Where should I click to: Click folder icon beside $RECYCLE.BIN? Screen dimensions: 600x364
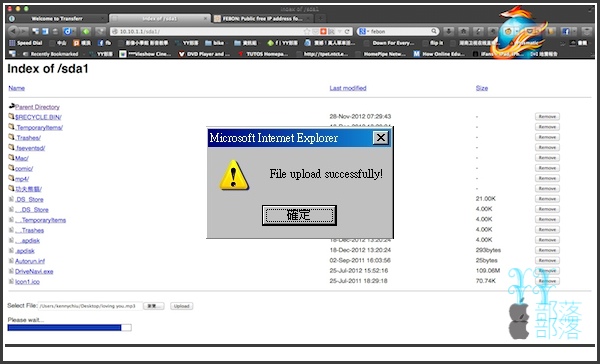coord(11,116)
